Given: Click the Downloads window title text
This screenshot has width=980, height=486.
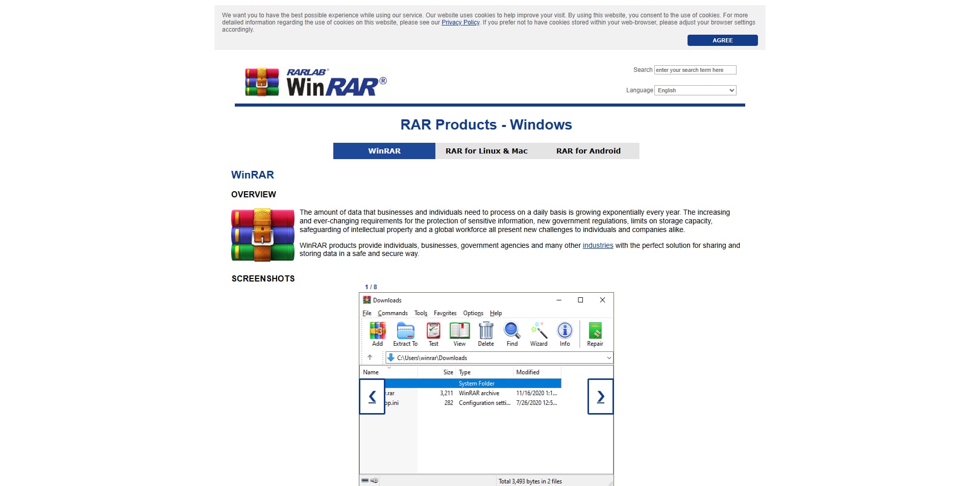Looking at the screenshot, I should tap(387, 300).
